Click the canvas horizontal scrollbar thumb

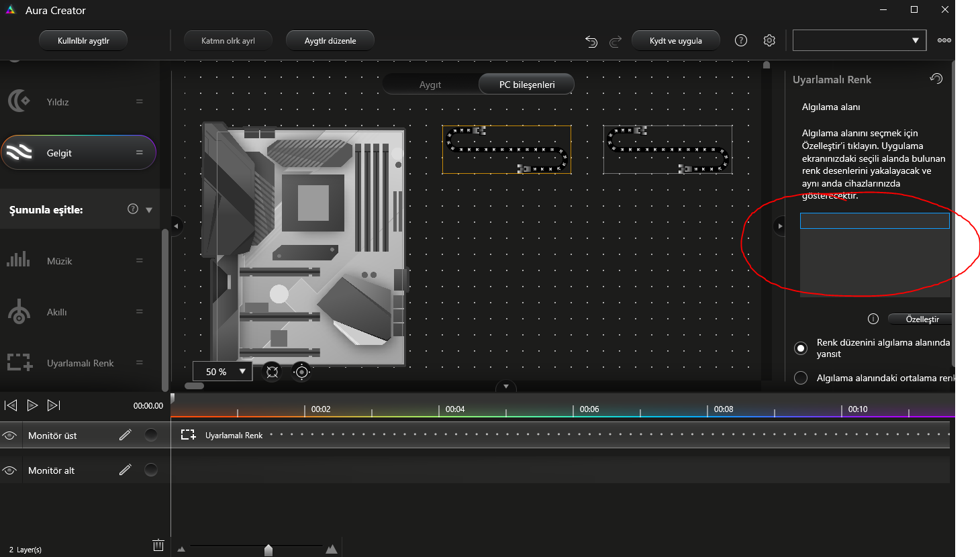[x=195, y=386]
